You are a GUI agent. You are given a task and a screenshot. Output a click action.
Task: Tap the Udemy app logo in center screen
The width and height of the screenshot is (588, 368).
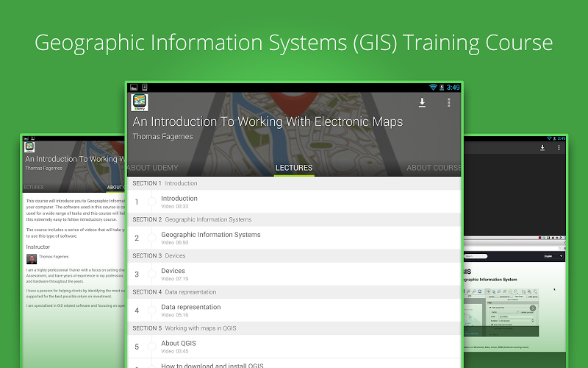(140, 102)
